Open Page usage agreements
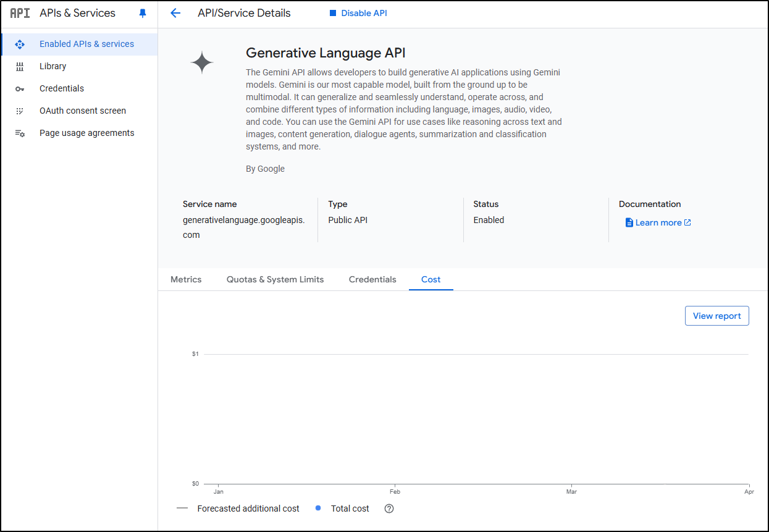Image resolution: width=769 pixels, height=532 pixels. point(80,133)
